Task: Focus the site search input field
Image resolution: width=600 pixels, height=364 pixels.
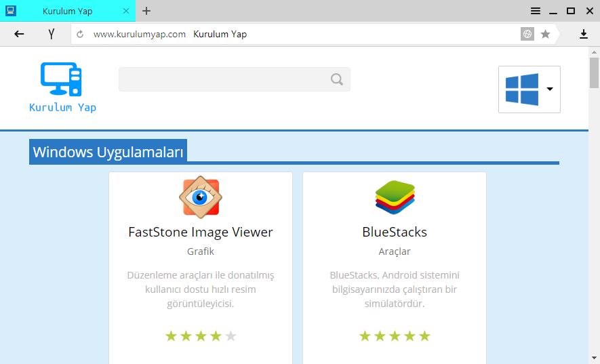Action: point(224,79)
